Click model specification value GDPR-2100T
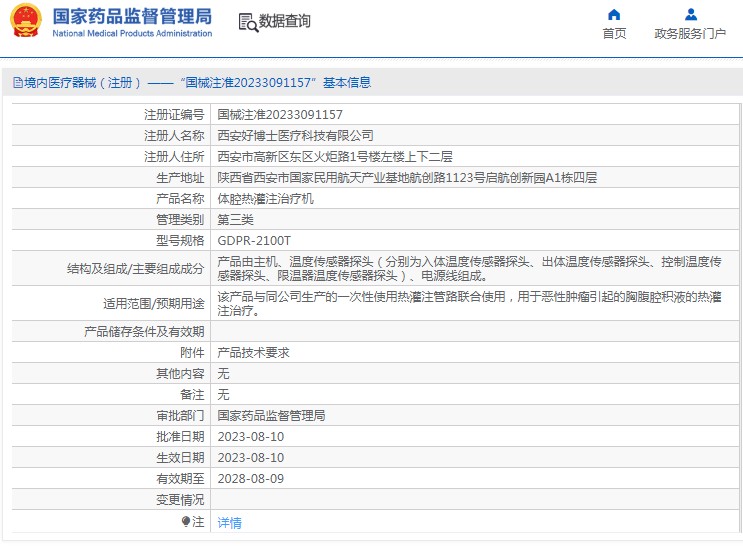This screenshot has width=743, height=546. 254,241
